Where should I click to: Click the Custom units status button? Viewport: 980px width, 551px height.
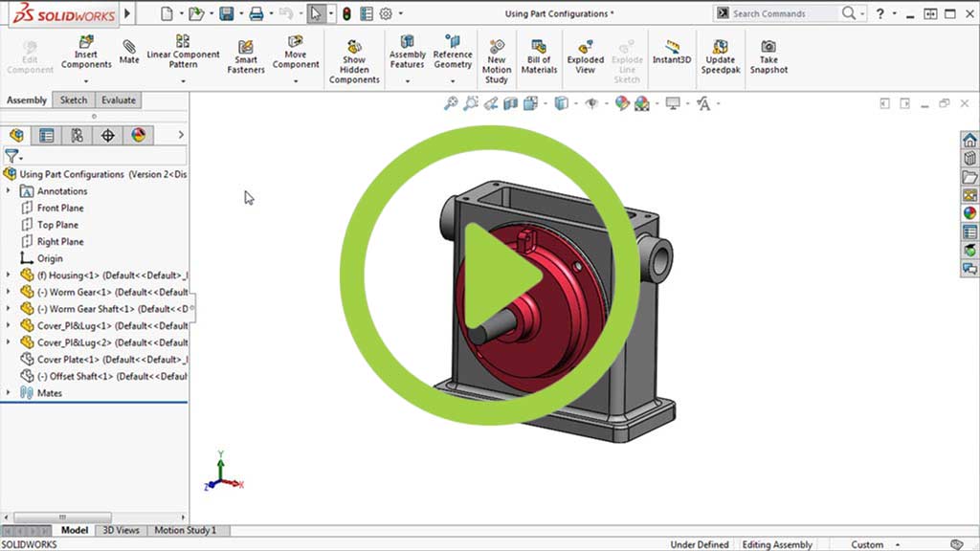click(x=867, y=544)
